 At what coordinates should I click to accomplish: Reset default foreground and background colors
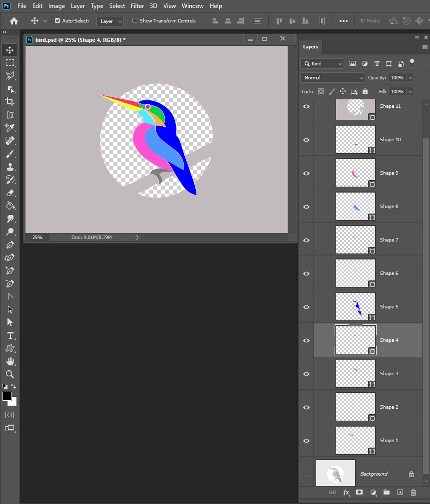[5, 386]
